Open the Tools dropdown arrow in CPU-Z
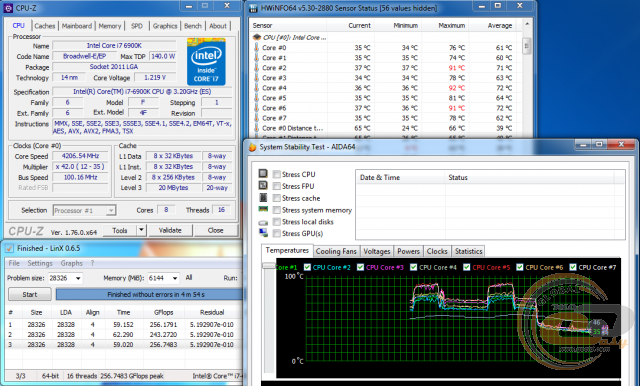Screen dimensions: 640x386 [x=141, y=230]
